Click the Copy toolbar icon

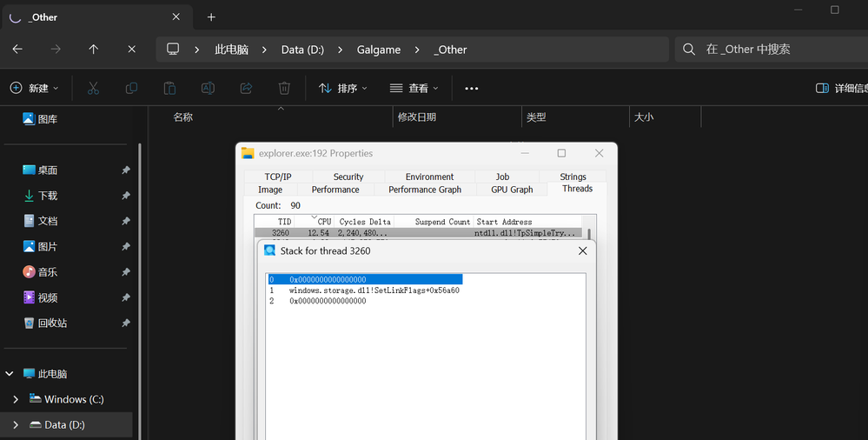pyautogui.click(x=131, y=88)
